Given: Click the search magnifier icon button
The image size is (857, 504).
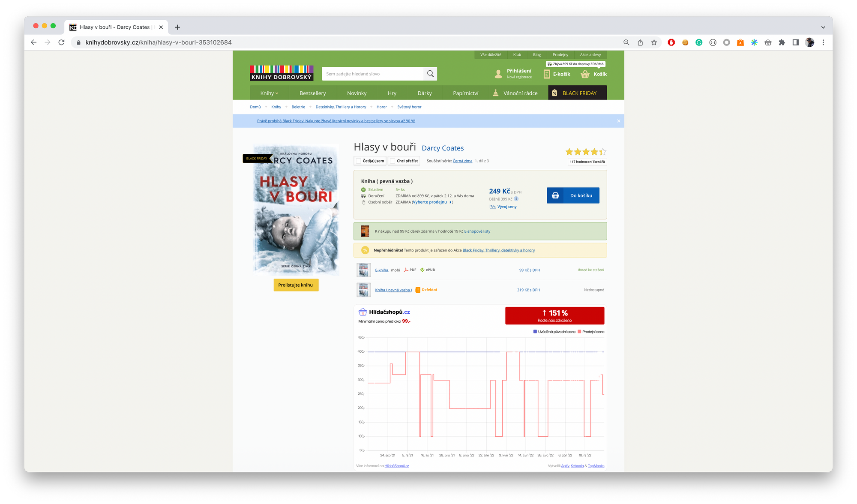Looking at the screenshot, I should [x=430, y=74].
